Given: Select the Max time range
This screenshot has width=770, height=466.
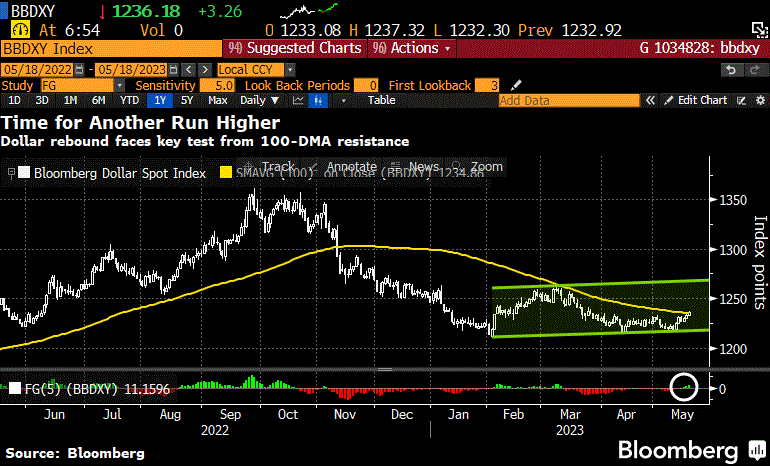Looking at the screenshot, I should pyautogui.click(x=218, y=101).
